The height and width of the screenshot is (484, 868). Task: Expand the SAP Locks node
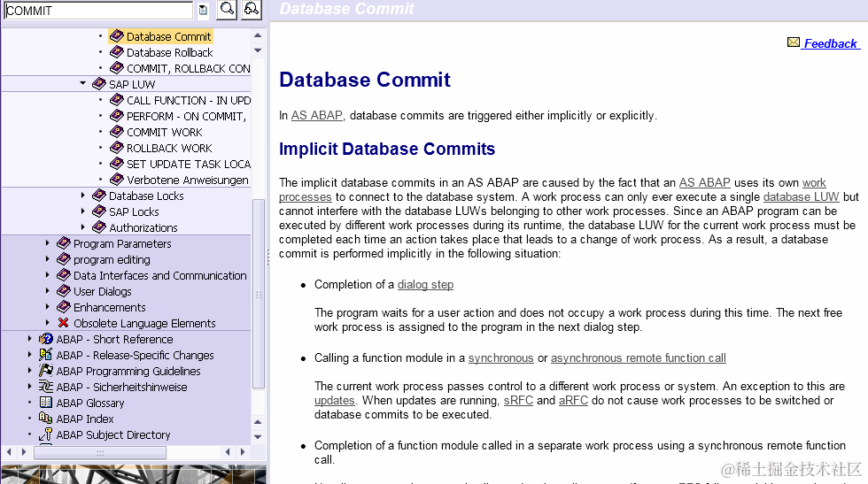pos(82,211)
